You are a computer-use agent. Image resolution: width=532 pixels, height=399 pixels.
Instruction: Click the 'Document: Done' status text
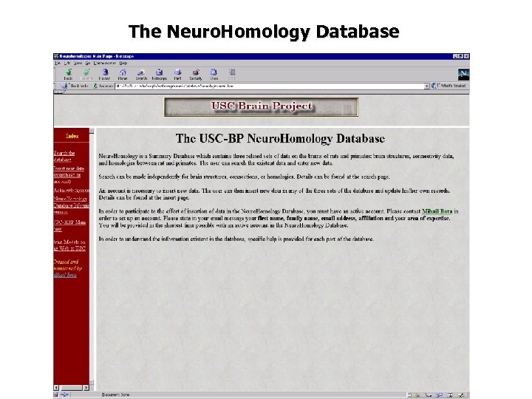tap(116, 395)
